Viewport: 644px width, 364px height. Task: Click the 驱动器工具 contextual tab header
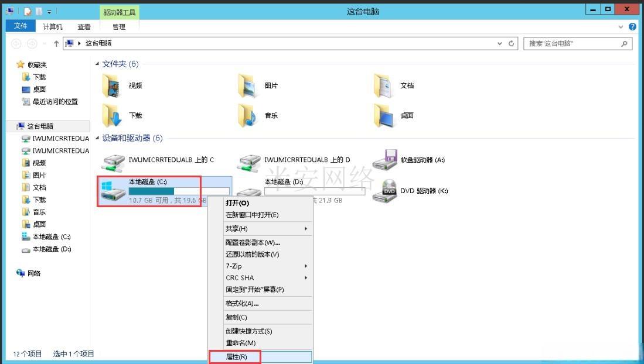[120, 12]
